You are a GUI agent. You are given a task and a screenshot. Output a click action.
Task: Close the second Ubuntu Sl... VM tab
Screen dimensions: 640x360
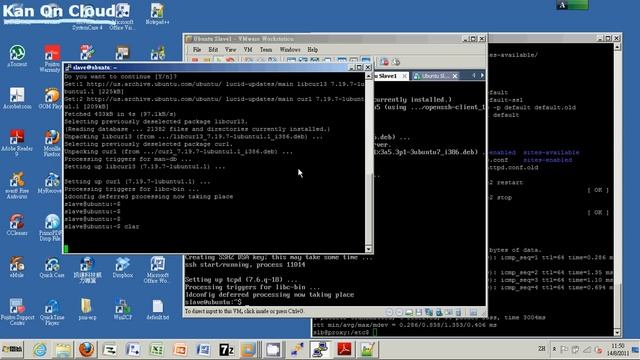click(x=455, y=76)
